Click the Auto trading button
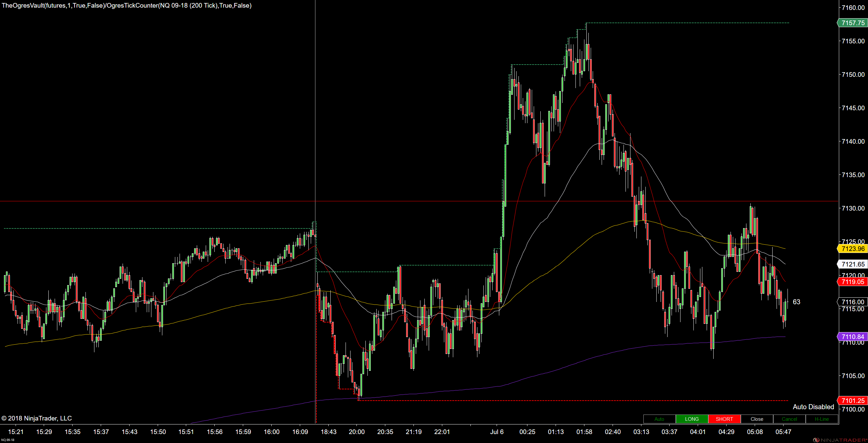Screen dimensions: 868x443 [659, 419]
